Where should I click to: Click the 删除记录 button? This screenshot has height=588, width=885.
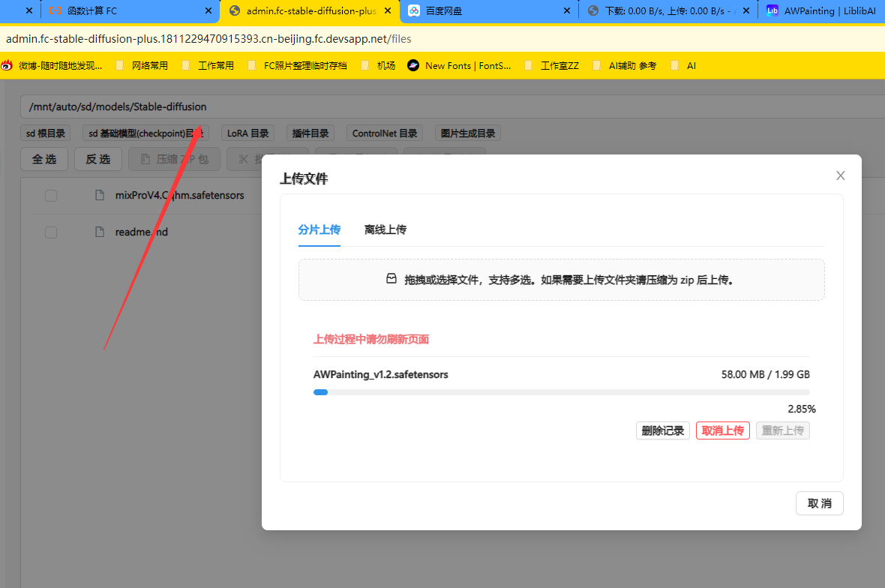662,430
